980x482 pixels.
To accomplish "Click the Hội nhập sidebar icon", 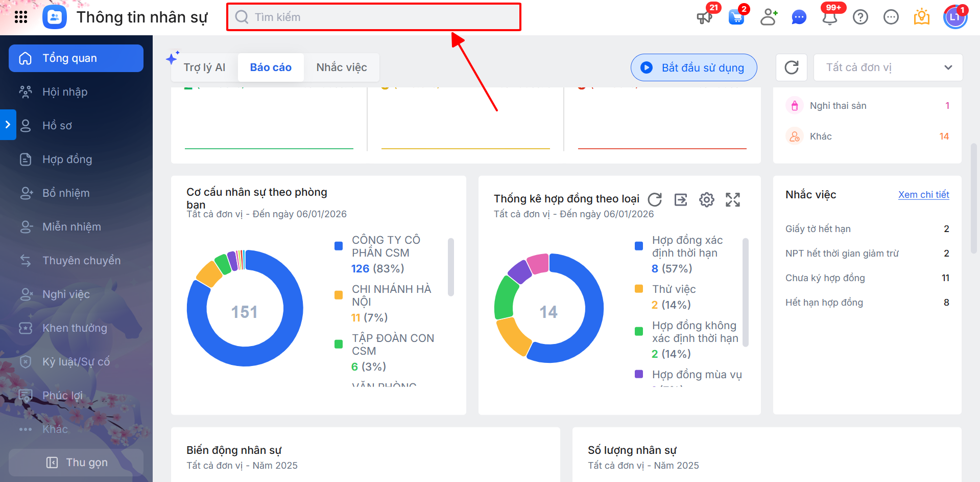I will (x=26, y=92).
